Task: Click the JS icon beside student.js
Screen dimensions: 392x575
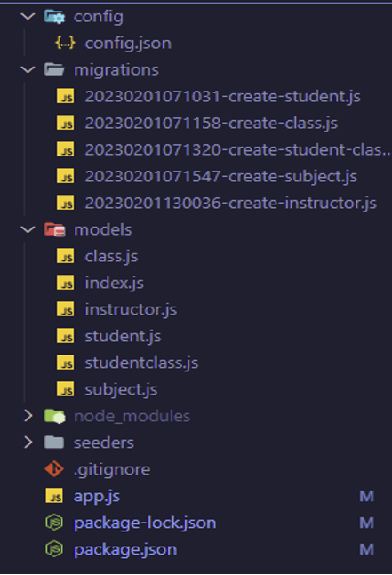Action: click(65, 336)
